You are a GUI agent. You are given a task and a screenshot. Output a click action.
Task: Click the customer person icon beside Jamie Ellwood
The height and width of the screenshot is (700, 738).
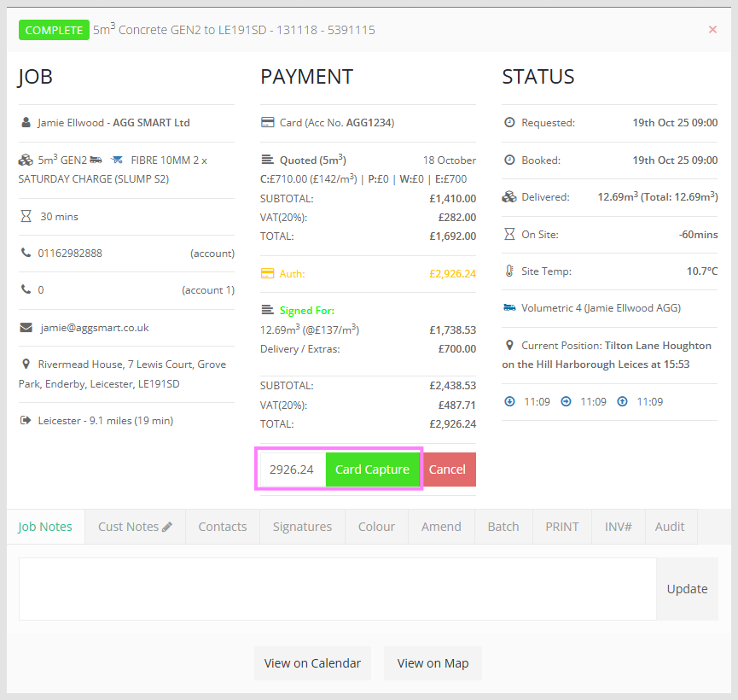[x=26, y=122]
